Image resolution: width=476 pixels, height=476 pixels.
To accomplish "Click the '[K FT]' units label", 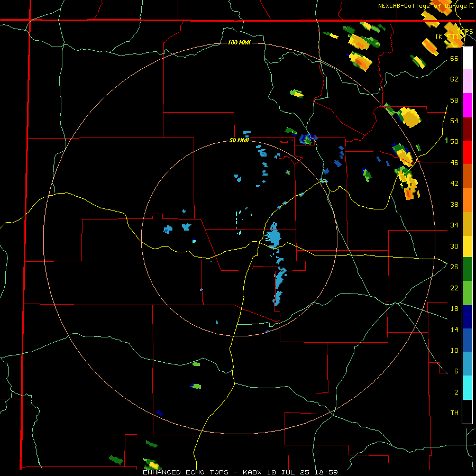I will [447, 36].
